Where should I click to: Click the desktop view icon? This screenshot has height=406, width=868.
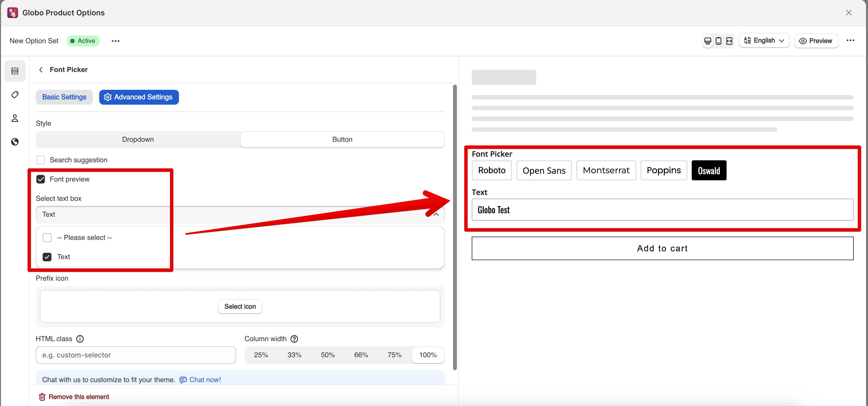click(708, 41)
